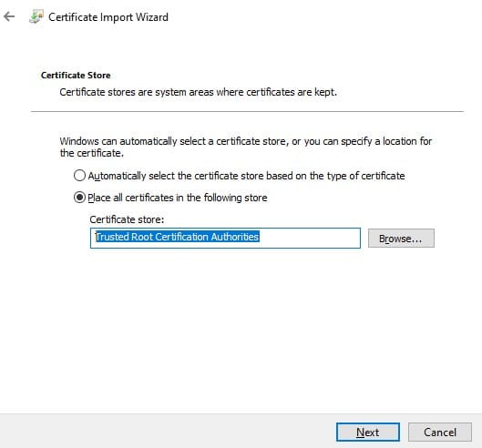Click the 'Certificate Import Wizard' title text
The width and height of the screenshot is (482, 448).
[108, 17]
